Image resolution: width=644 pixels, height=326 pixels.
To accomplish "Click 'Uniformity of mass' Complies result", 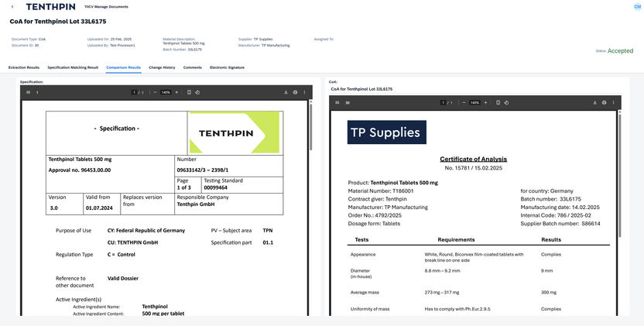I will pyautogui.click(x=551, y=309).
